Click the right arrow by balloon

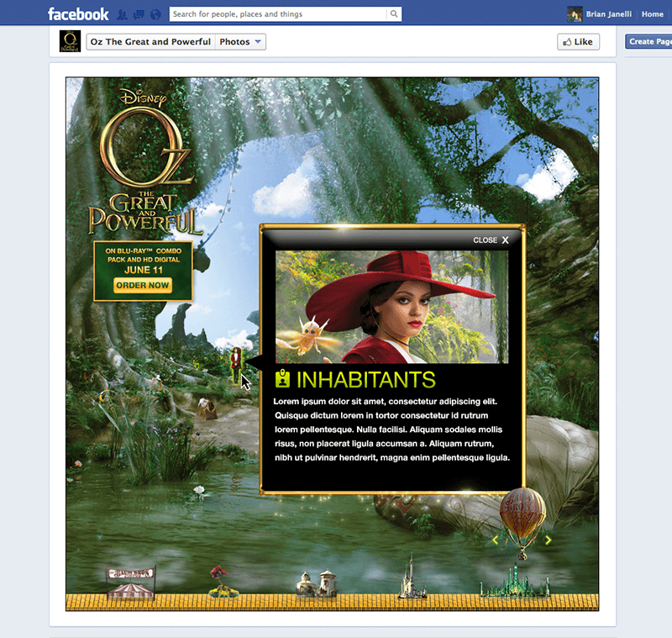[549, 540]
